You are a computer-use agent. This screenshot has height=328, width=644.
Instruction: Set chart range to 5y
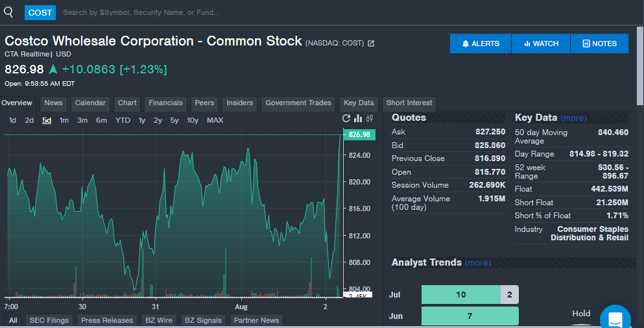[x=174, y=121]
